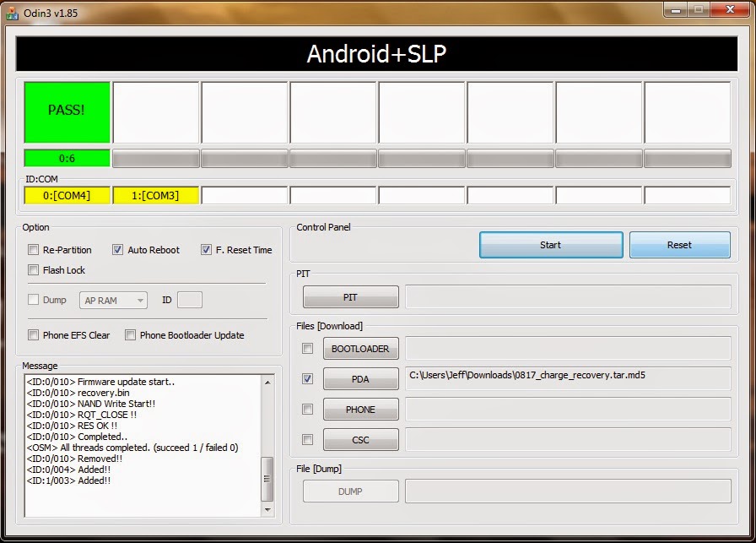Tick the PHONE file checkbox
This screenshot has width=756, height=543.
(307, 410)
